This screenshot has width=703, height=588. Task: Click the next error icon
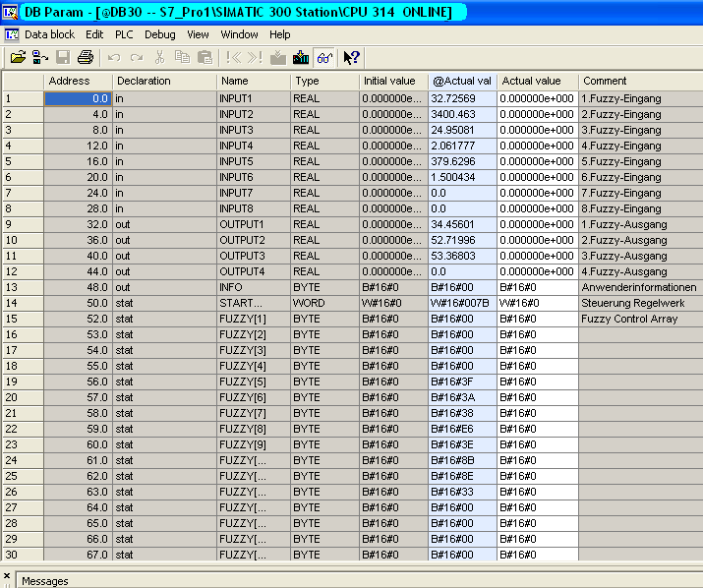[x=255, y=57]
